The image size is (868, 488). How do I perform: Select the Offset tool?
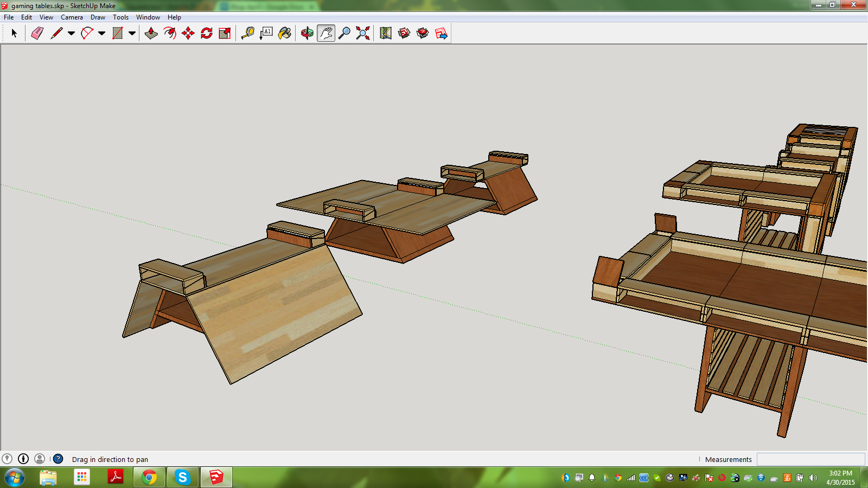[x=170, y=34]
